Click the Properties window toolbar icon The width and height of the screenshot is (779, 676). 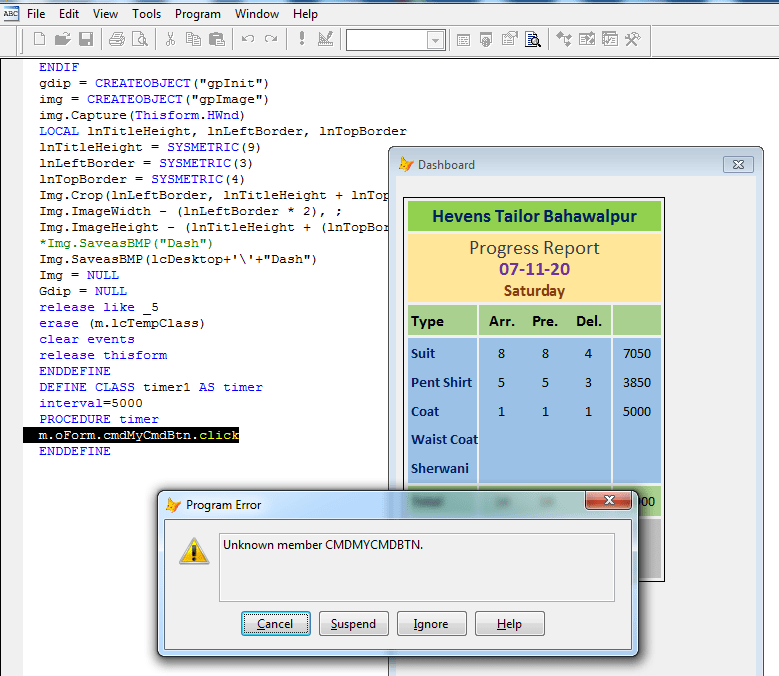coord(510,39)
